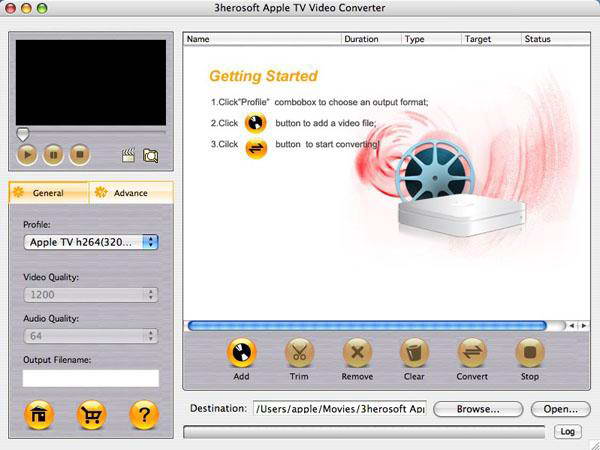Image resolution: width=600 pixels, height=450 pixels.
Task: Sort by the Status column header
Action: click(556, 39)
